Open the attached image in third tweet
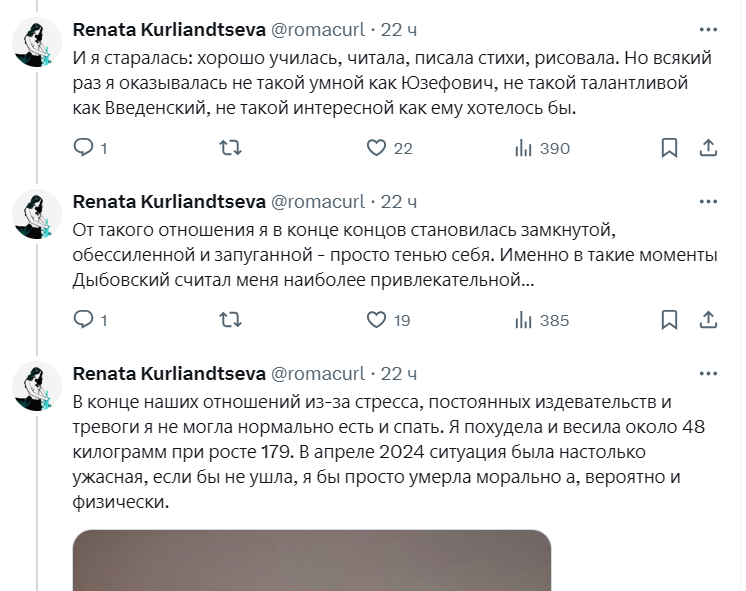Screen dimensions: 746x591 tap(312, 561)
